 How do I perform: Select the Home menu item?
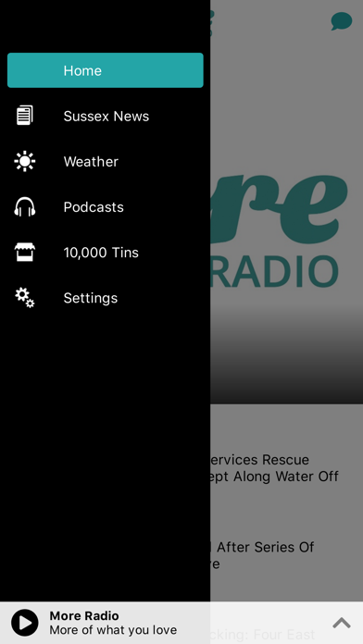[x=106, y=70]
